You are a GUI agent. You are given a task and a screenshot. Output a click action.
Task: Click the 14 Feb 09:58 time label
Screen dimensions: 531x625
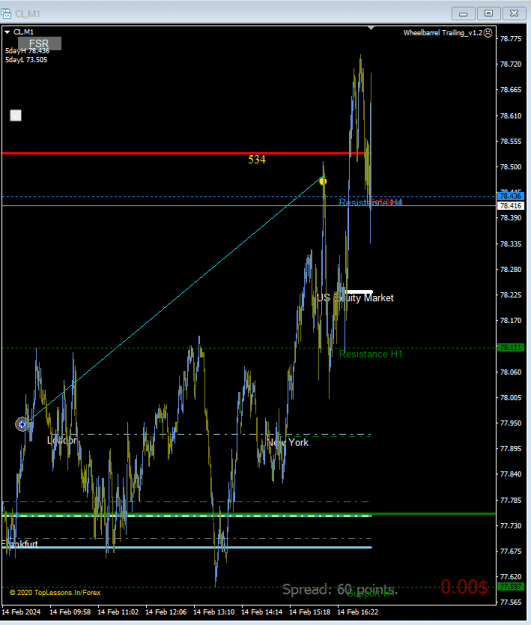tap(70, 612)
